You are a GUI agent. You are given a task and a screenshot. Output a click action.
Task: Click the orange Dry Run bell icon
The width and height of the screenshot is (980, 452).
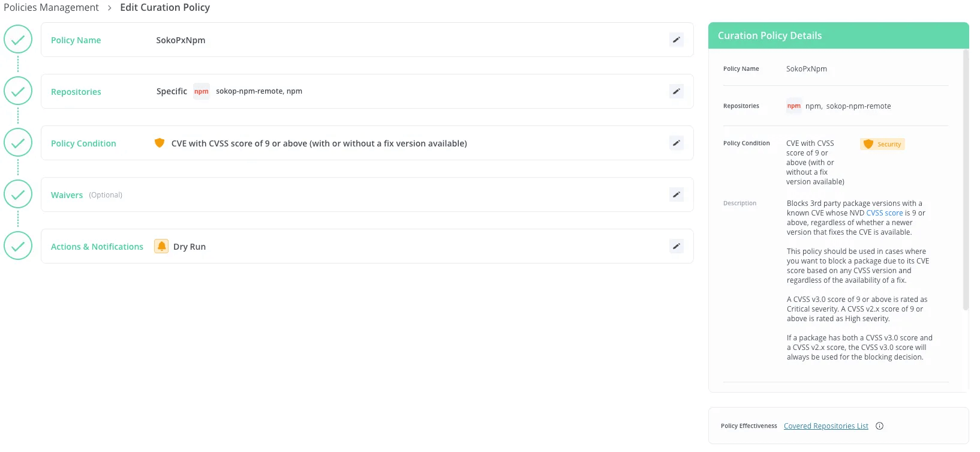(161, 246)
